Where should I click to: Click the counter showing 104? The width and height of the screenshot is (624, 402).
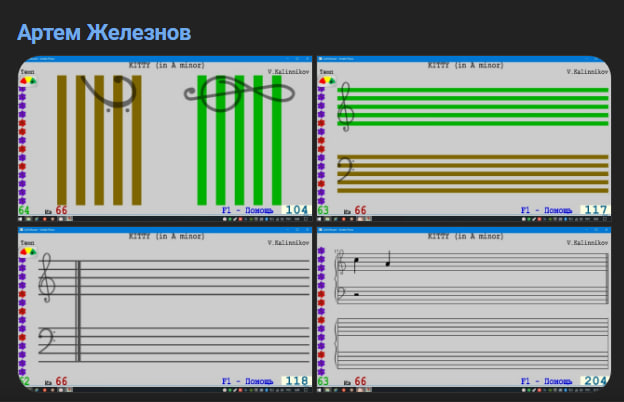click(296, 211)
